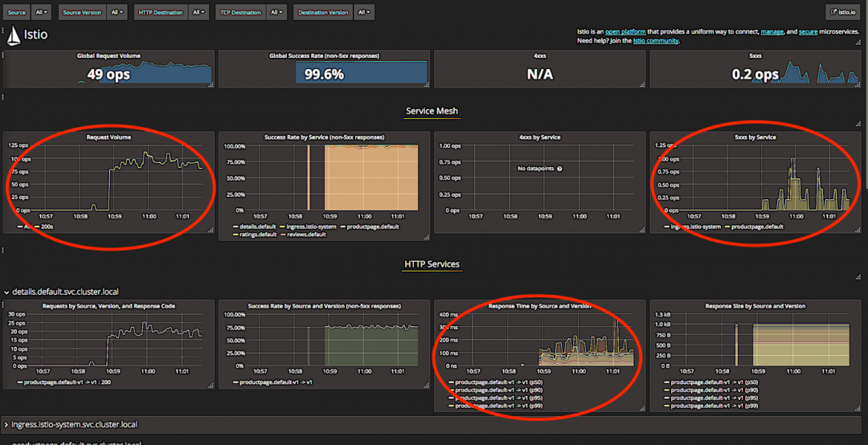
Task: Follow the manage link in the description
Action: tap(772, 32)
